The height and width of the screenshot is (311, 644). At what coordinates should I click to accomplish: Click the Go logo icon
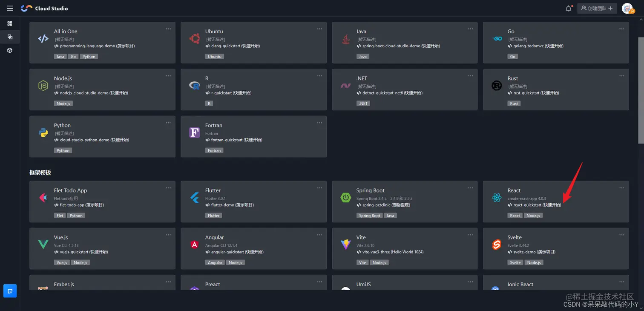click(x=497, y=39)
